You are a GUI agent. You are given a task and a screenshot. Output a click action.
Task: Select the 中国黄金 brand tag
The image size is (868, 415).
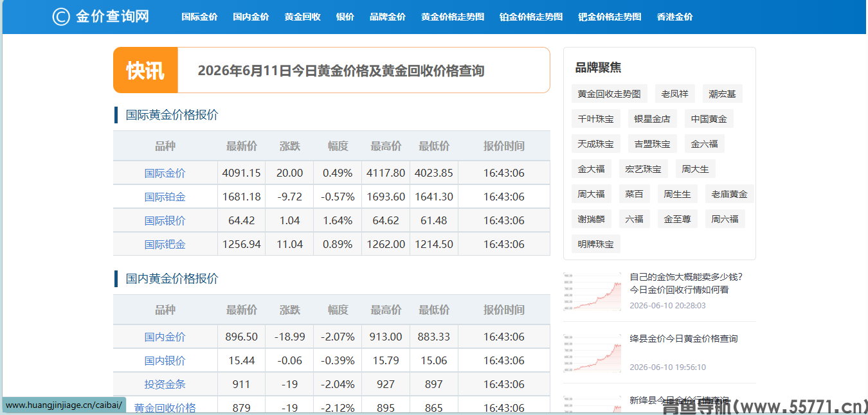(x=709, y=119)
